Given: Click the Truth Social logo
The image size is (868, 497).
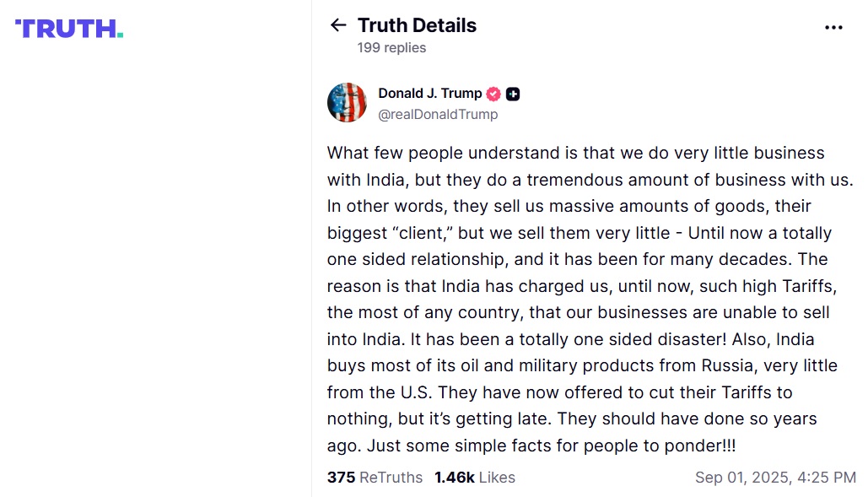Looking at the screenshot, I should tap(68, 28).
